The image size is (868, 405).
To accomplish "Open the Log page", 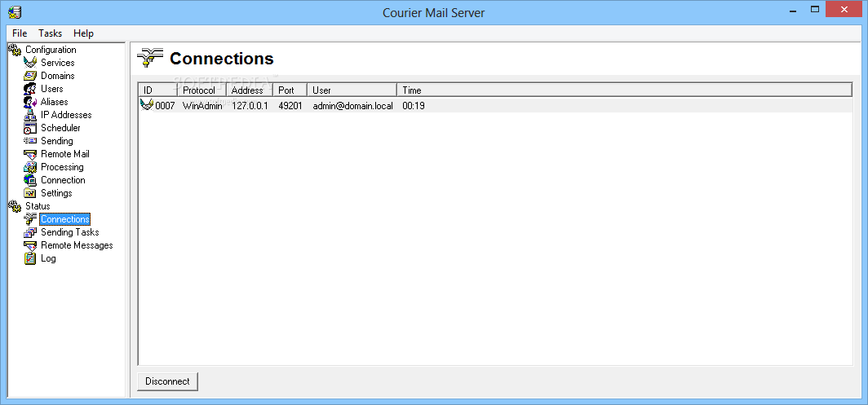I will click(x=48, y=258).
